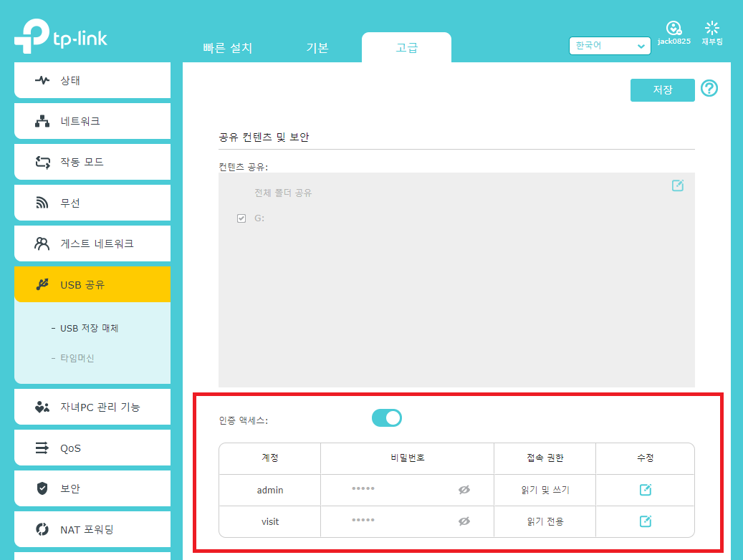Image resolution: width=743 pixels, height=560 pixels.
Task: Click the 읽기 전용 permission cell
Action: 545,521
